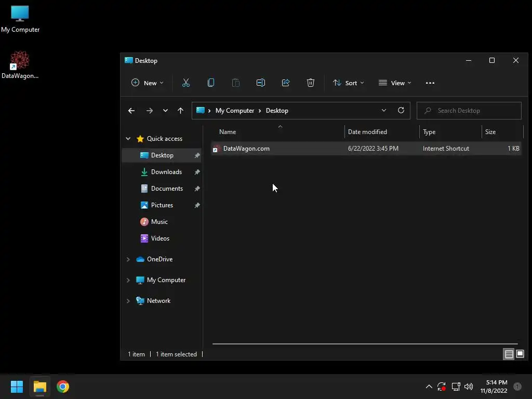532x399 pixels.
Task: Select Desktop in the navigation pane
Action: (162, 155)
